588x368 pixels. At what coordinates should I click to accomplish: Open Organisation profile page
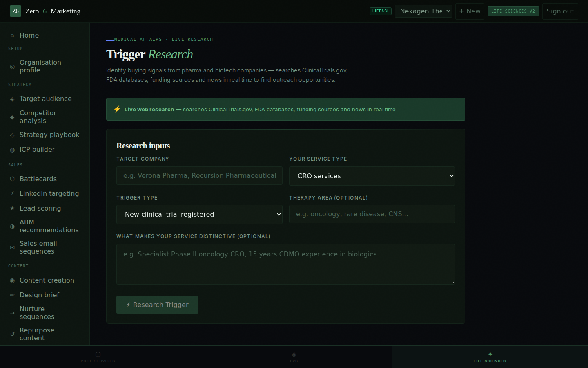(x=45, y=66)
